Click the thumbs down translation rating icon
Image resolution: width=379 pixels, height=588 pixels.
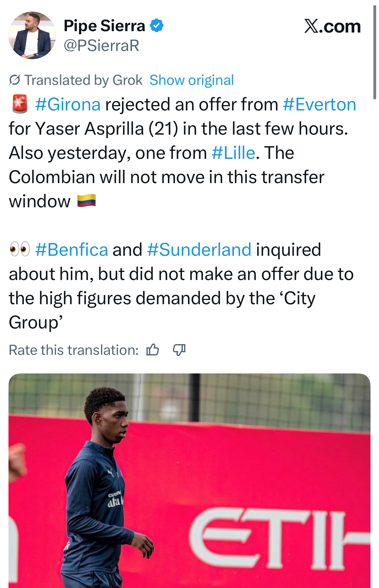(x=179, y=350)
